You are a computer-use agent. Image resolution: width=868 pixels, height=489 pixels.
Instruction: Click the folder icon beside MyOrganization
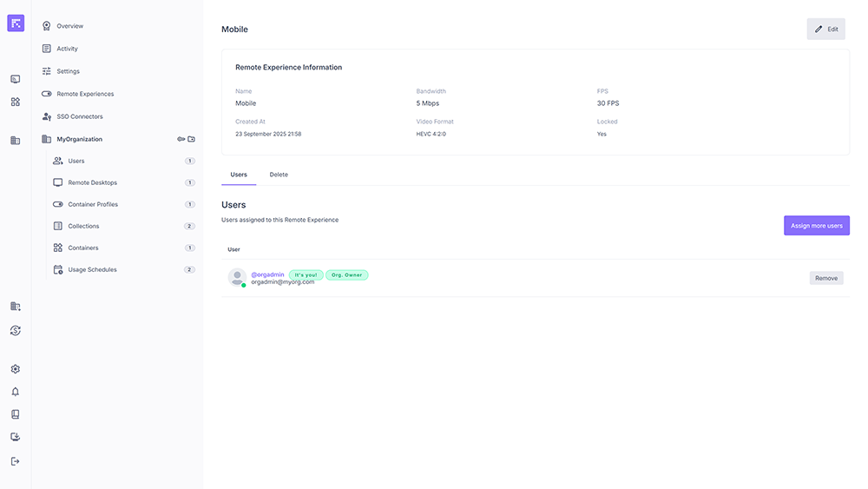coord(192,139)
